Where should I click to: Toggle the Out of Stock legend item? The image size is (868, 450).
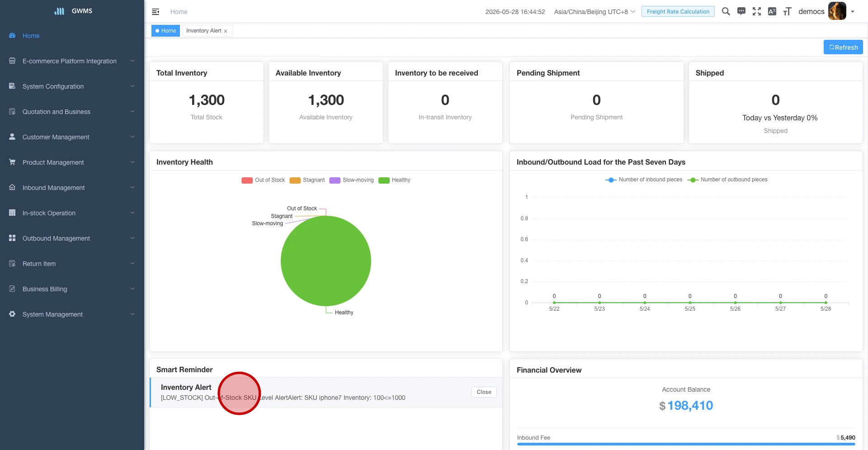[263, 180]
